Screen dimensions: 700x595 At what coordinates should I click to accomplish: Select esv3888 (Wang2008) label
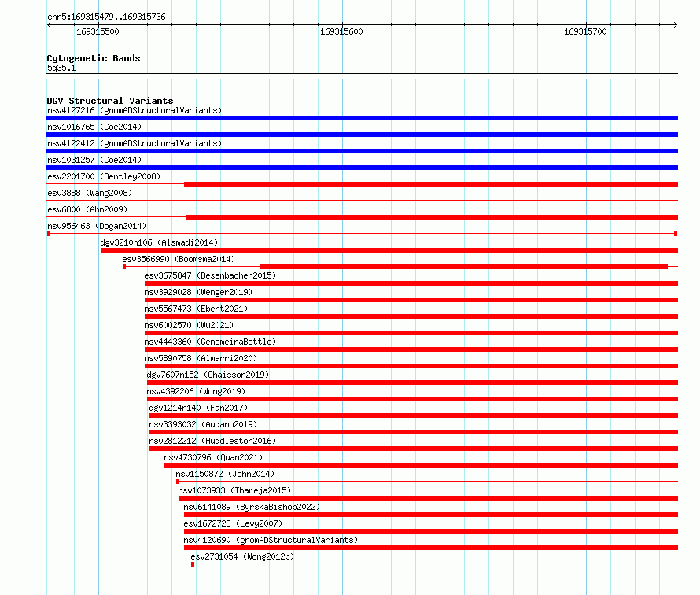pos(90,193)
